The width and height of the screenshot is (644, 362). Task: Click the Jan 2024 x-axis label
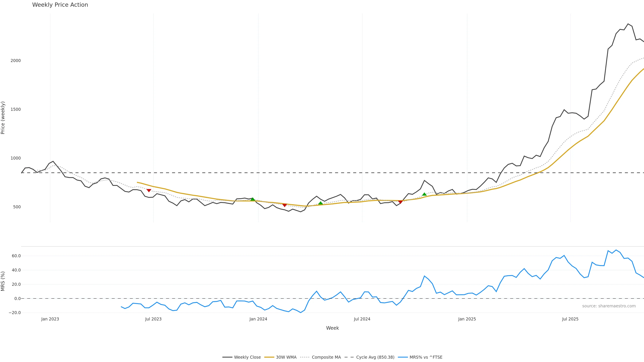click(x=258, y=319)
